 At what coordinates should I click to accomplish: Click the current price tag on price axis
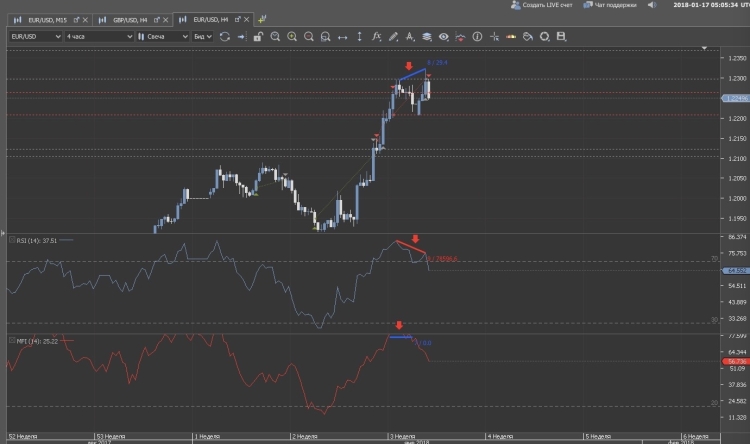(736, 98)
